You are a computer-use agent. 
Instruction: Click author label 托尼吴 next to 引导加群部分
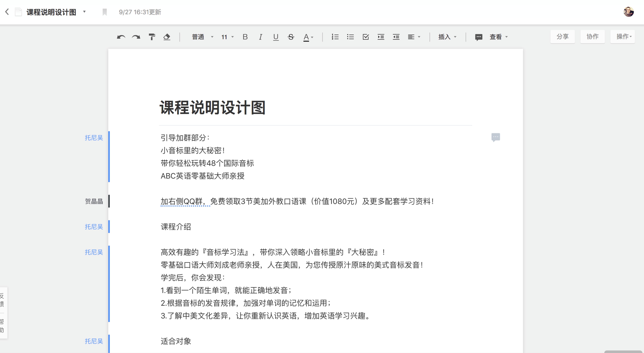pos(94,138)
